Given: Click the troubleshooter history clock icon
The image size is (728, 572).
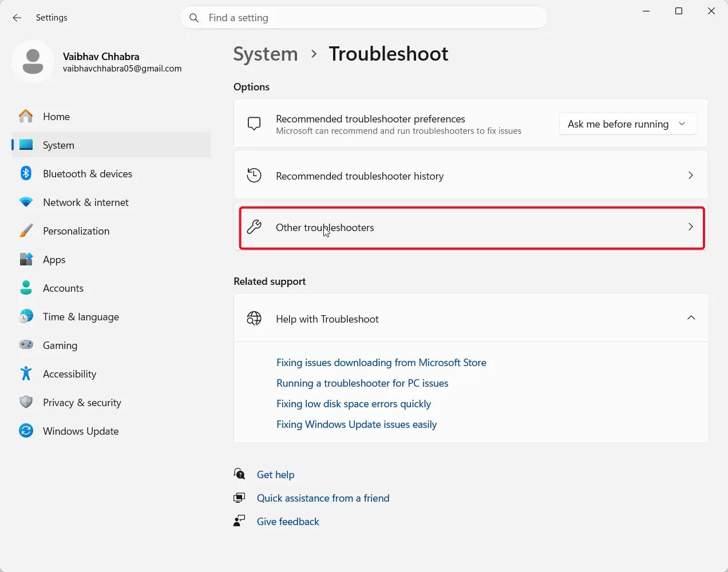Looking at the screenshot, I should point(254,176).
